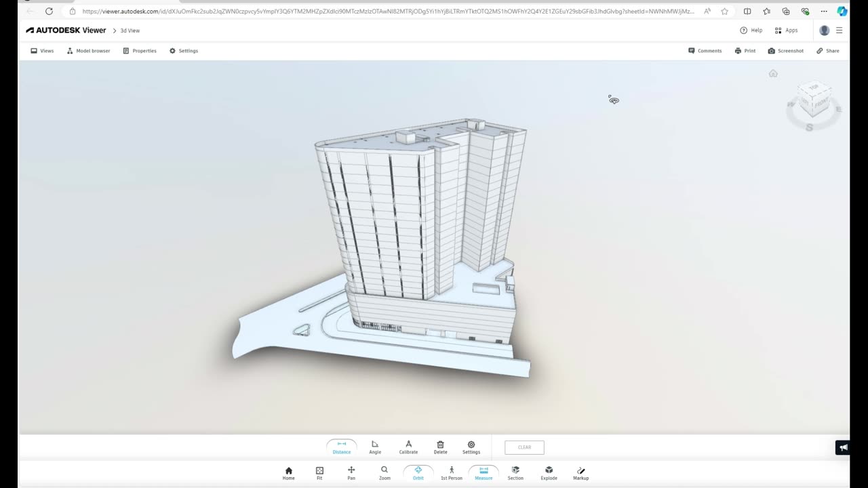Refresh the browser page

(49, 11)
